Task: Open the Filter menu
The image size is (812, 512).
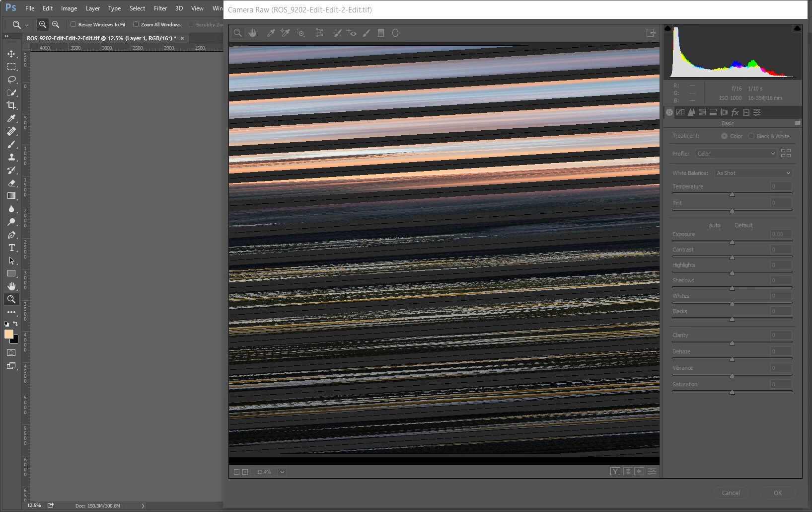Action: point(160,8)
